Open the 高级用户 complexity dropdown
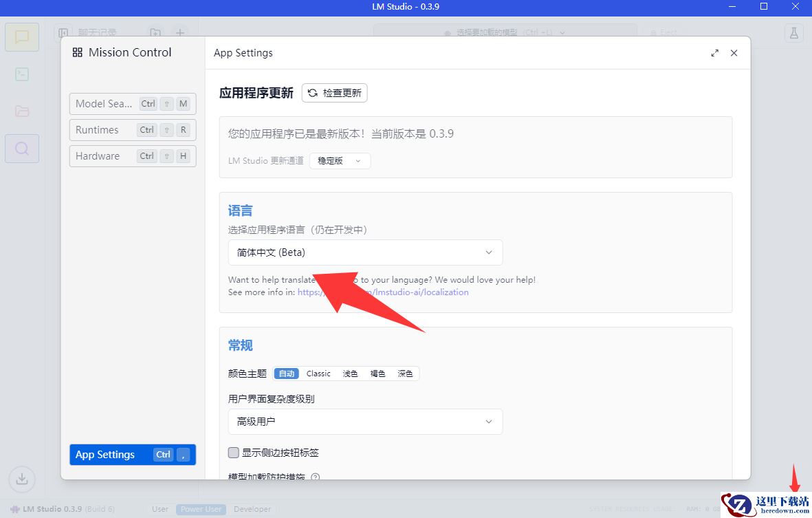This screenshot has width=812, height=518. [x=365, y=422]
